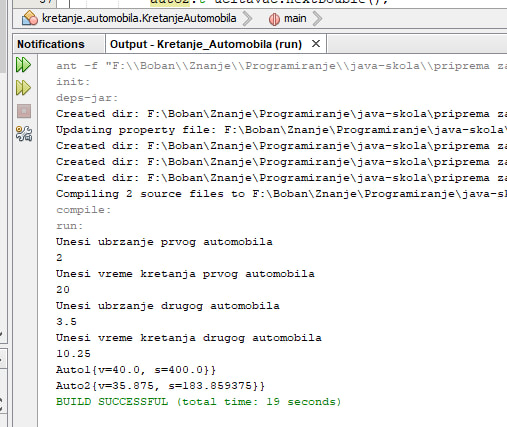Open Ant settings wrench icon

click(x=24, y=134)
